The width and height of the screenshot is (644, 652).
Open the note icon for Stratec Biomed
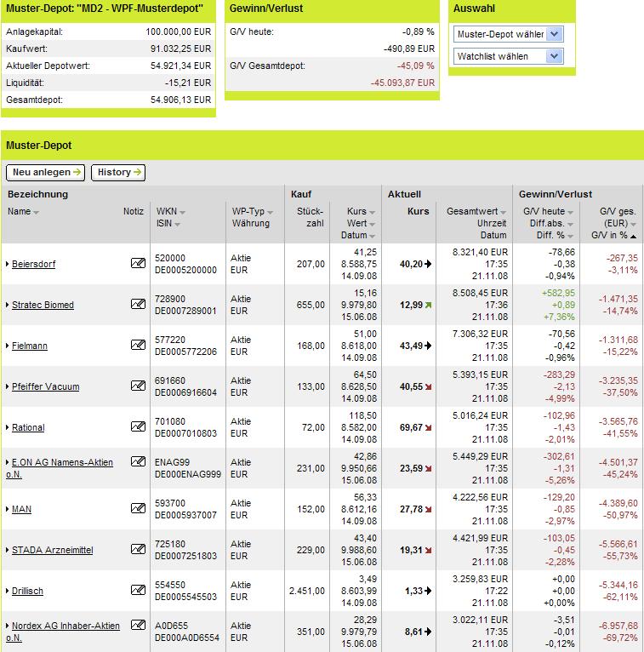pos(138,304)
